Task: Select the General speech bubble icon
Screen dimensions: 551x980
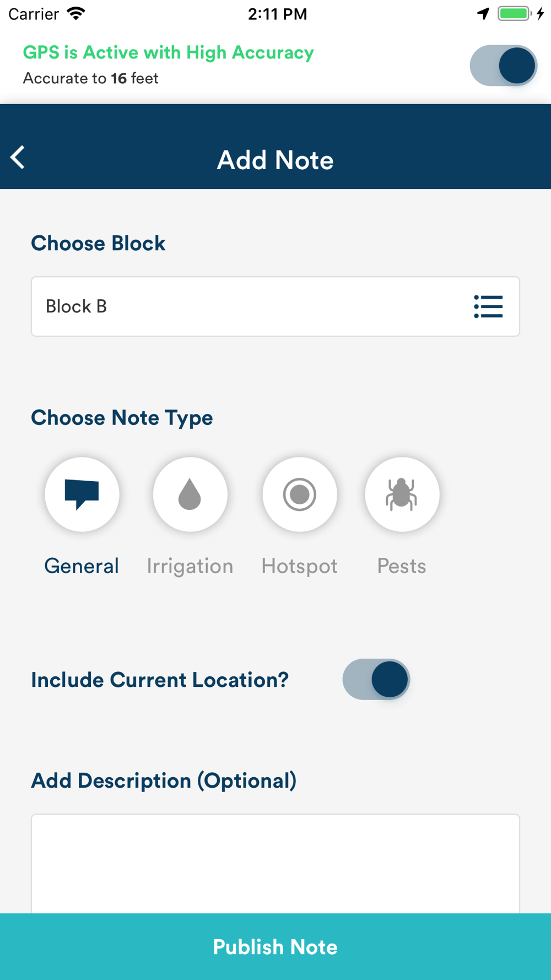Action: click(82, 494)
